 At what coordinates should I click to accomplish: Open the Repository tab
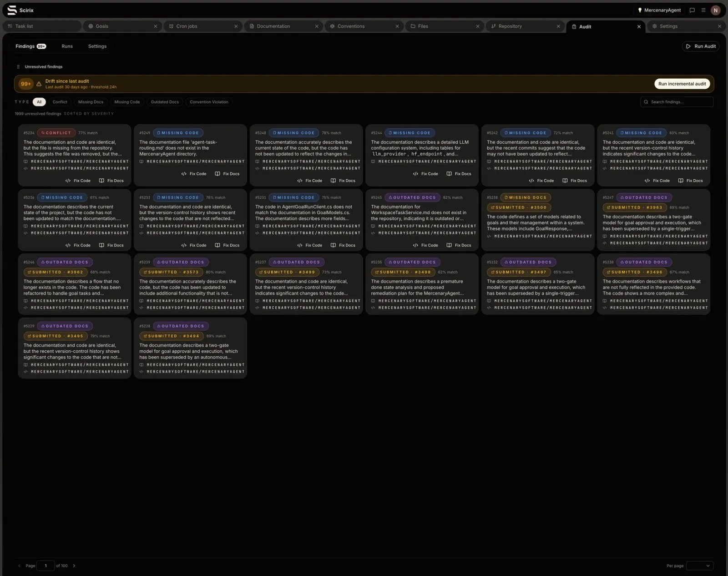click(525, 26)
